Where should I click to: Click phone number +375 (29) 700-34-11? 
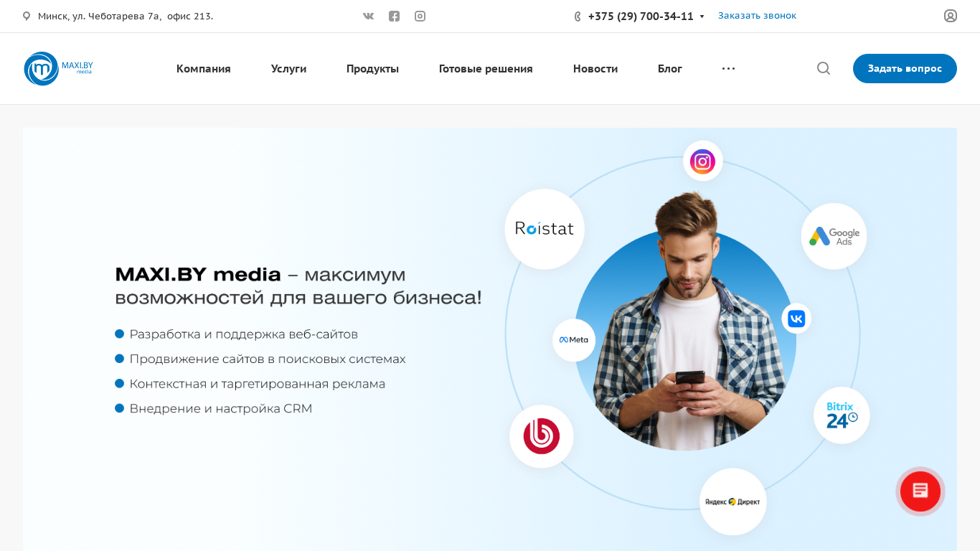coord(641,17)
